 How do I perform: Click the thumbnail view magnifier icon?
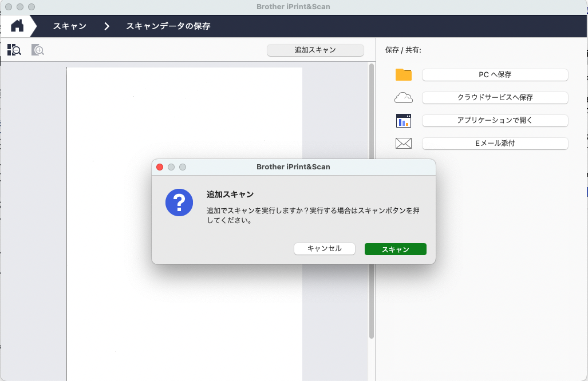pos(14,50)
